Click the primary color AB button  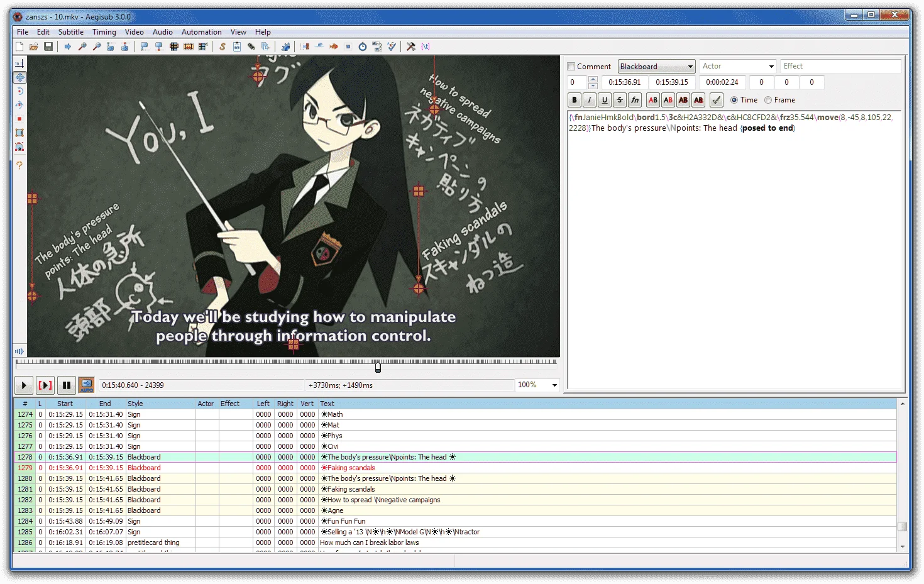point(653,100)
